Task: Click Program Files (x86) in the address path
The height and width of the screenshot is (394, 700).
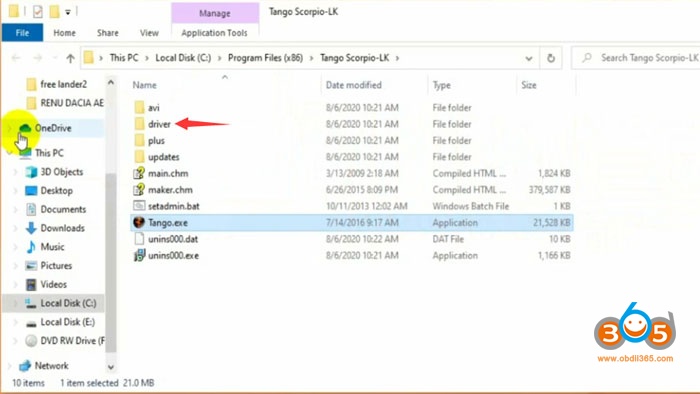Action: pos(265,58)
